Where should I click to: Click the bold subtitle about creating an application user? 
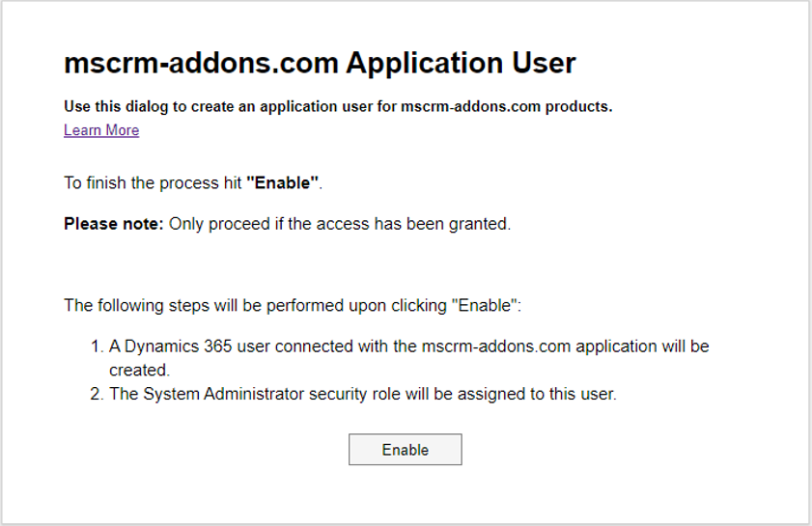click(338, 107)
